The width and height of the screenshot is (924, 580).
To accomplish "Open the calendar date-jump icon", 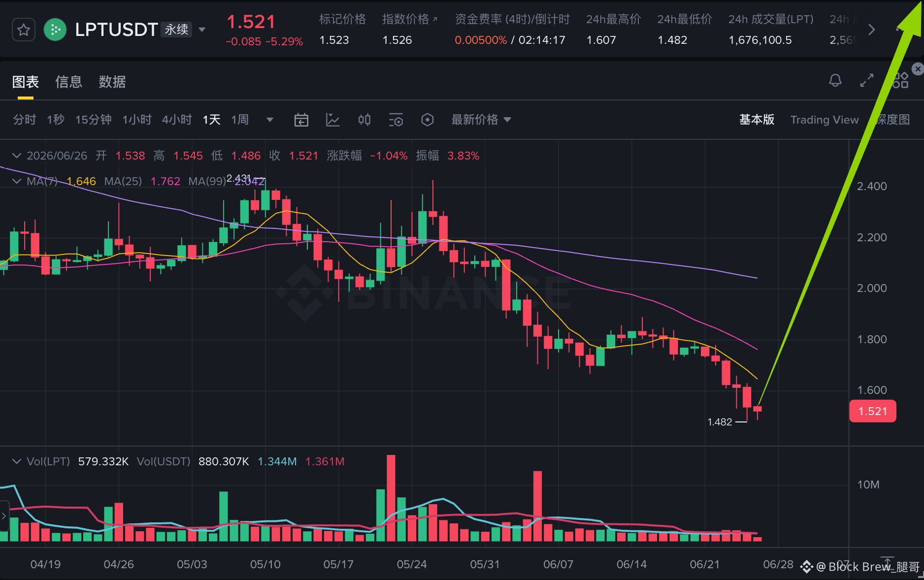I will pos(301,120).
